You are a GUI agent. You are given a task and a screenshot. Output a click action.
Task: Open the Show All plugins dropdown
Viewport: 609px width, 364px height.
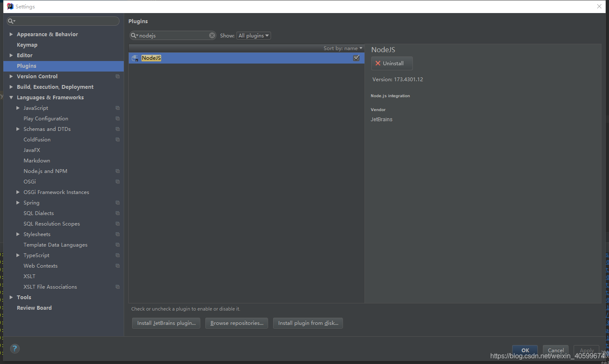click(x=254, y=36)
